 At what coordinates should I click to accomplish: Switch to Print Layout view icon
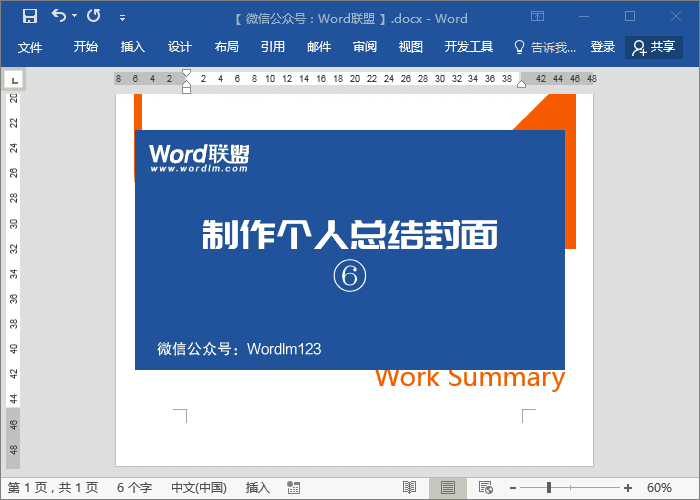pyautogui.click(x=448, y=488)
